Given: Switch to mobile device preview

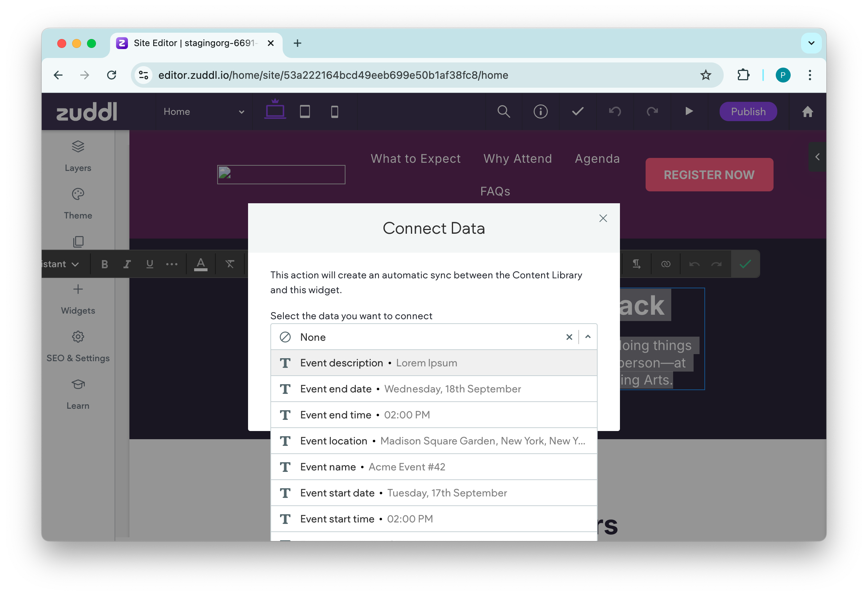Looking at the screenshot, I should (x=334, y=111).
